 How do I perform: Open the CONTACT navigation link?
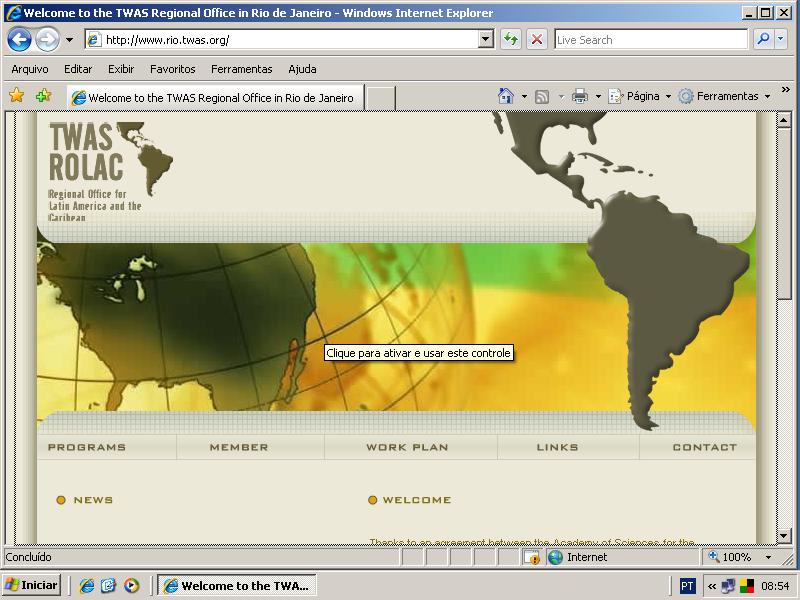tap(705, 447)
